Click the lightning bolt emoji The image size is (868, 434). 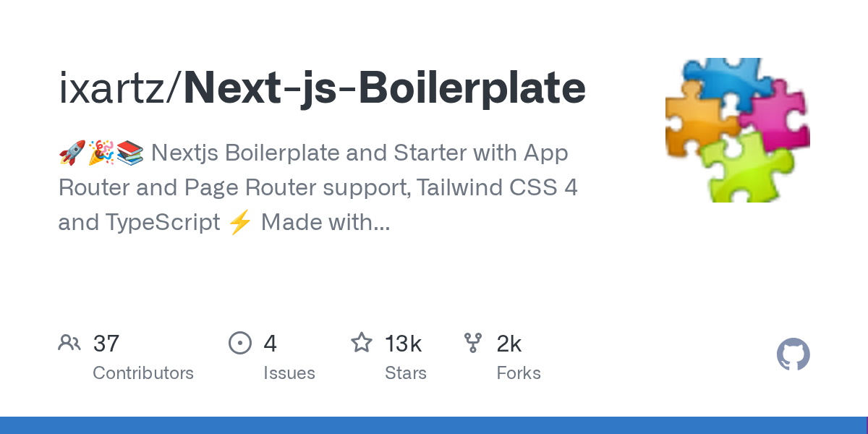240,223
